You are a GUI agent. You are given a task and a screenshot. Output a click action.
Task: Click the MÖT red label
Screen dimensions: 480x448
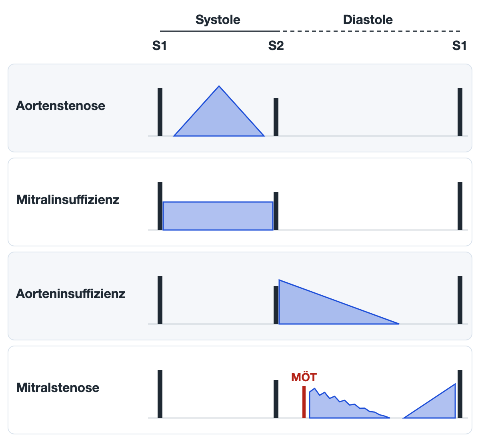coord(304,377)
